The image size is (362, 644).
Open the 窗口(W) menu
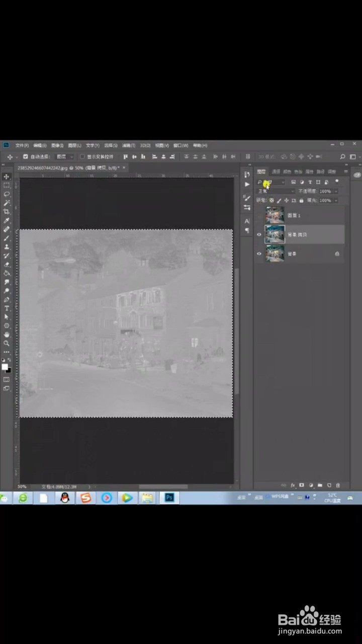point(180,145)
